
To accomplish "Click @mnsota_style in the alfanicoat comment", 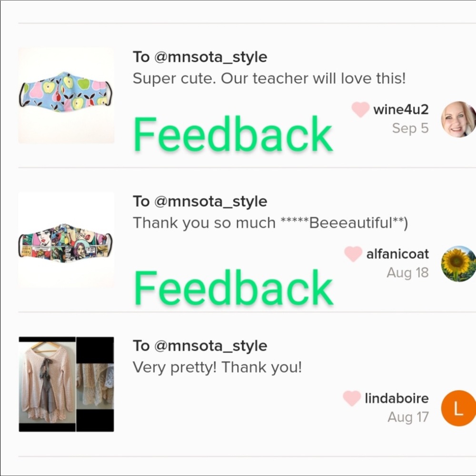I will tap(211, 201).
